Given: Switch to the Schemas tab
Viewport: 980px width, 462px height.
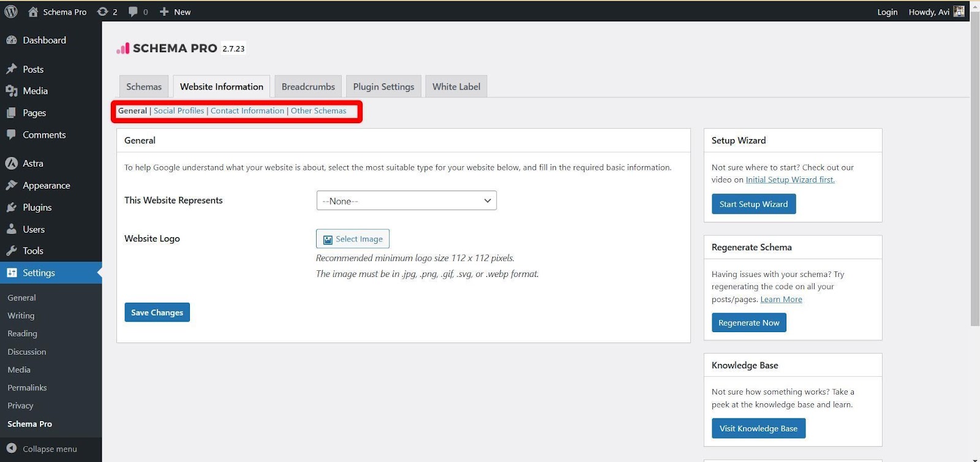Looking at the screenshot, I should (144, 86).
